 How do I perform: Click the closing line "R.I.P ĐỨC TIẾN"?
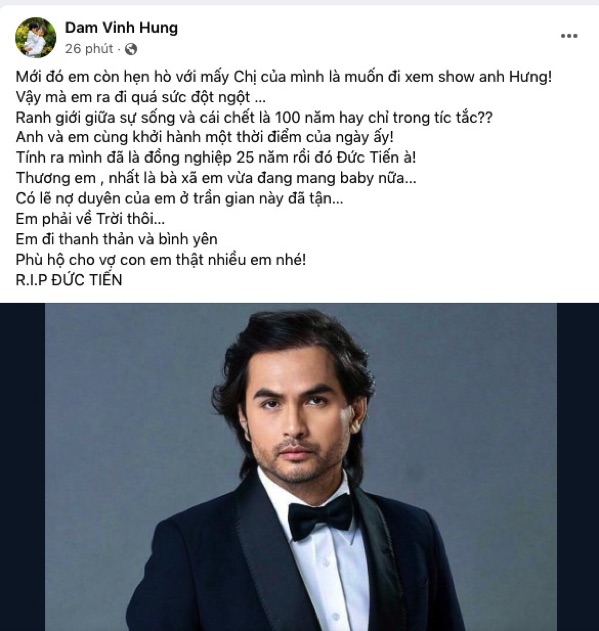[69, 280]
